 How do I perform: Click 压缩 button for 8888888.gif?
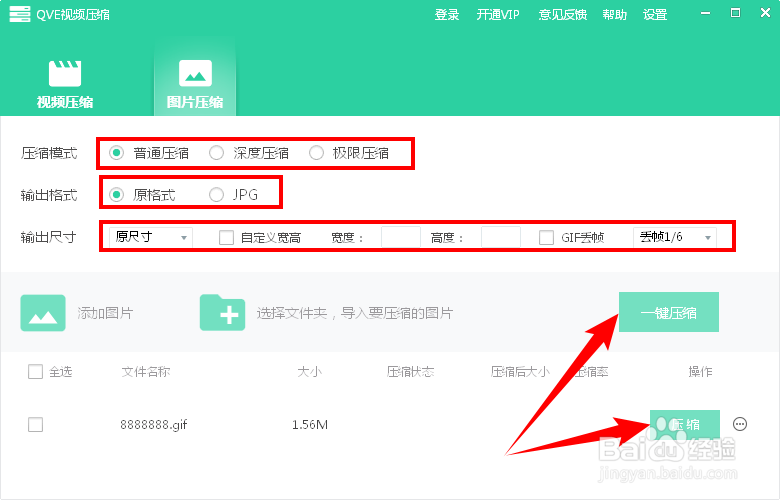tap(685, 424)
